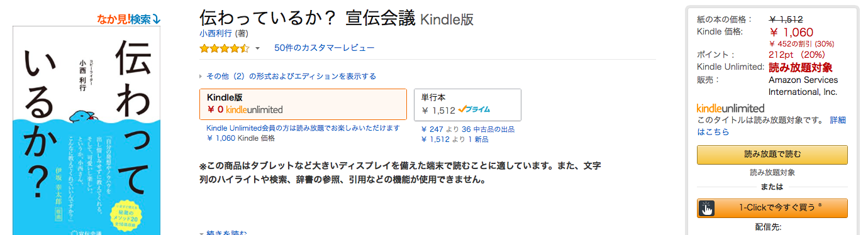The width and height of the screenshot is (868, 235).
Task: Click the author 小西利行 link
Action: coord(216,33)
